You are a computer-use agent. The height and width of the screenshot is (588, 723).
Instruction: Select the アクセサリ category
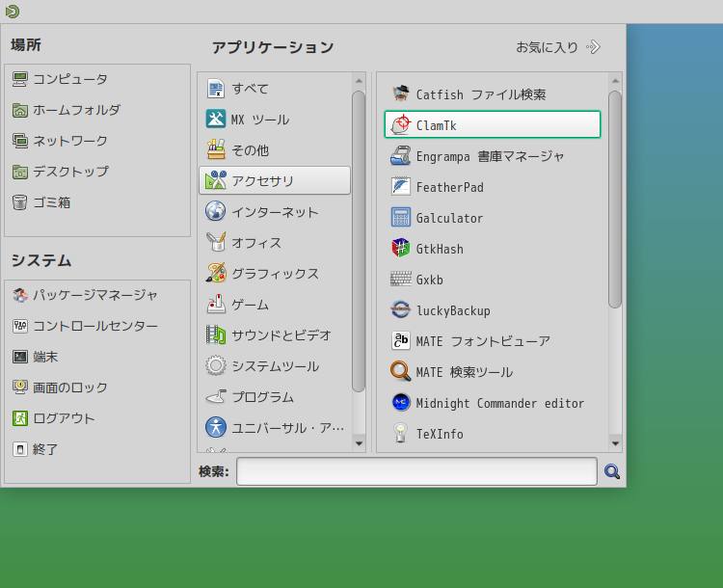coord(275,180)
